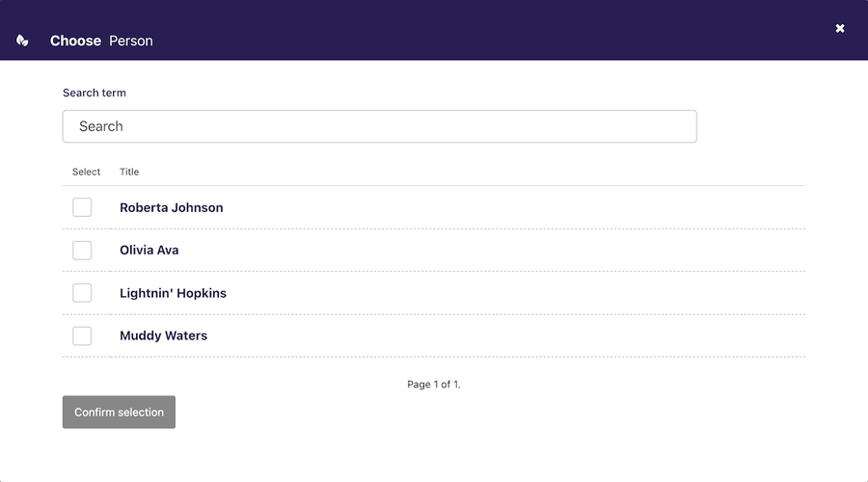
Task: Click the 'Page 1 of 1' indicator
Action: pos(434,384)
